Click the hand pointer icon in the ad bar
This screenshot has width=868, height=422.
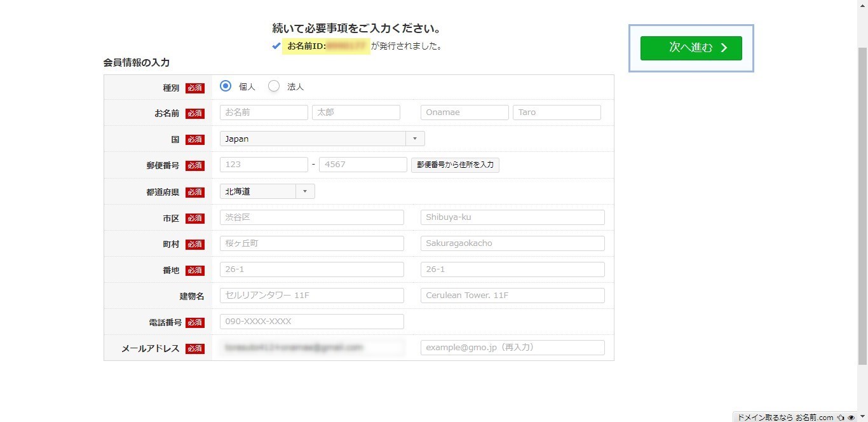tap(841, 418)
